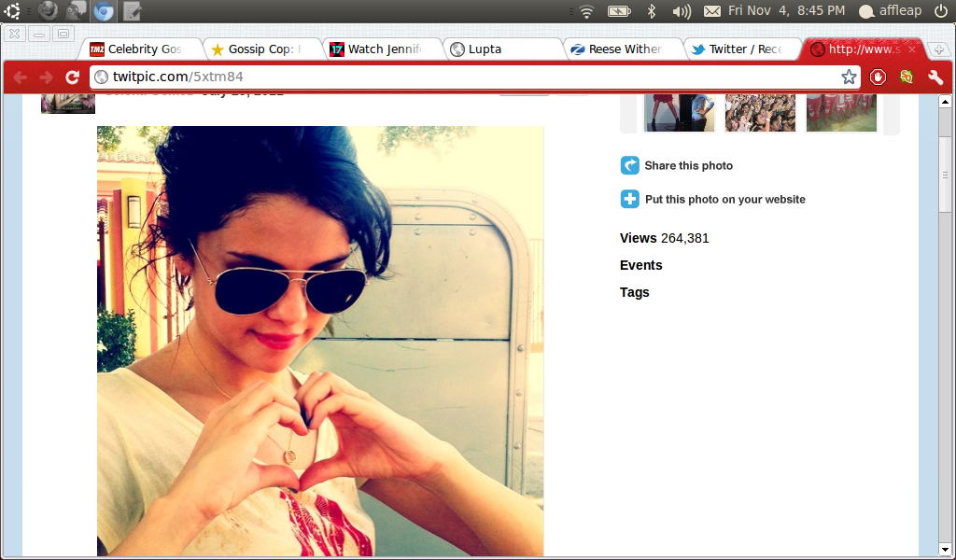Click the scrollbar down arrow
Viewport: 956px width, 560px height.
945,551
